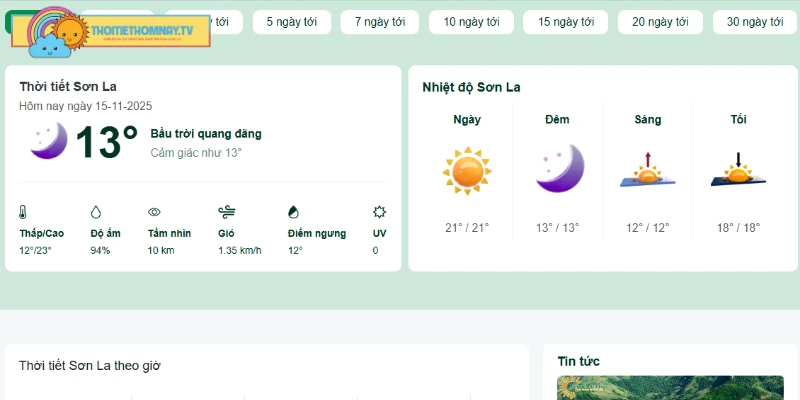Viewport: 800px width, 400px height.
Task: Open the 7 ngày tới forecast tab
Action: click(x=380, y=22)
